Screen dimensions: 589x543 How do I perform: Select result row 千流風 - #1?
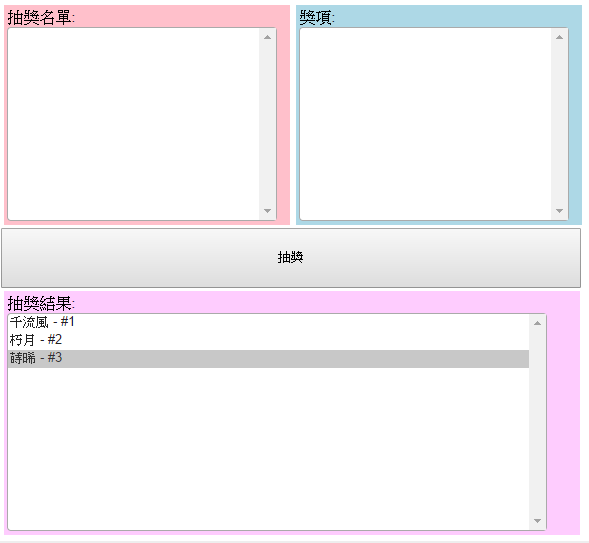[268, 322]
